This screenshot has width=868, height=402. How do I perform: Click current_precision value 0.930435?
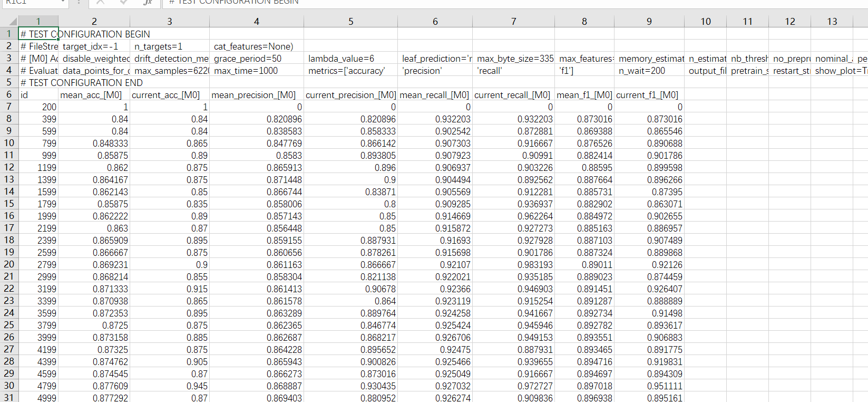(350, 386)
